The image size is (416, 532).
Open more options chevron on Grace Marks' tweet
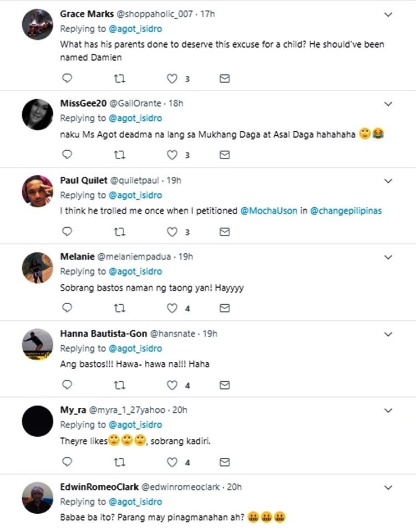[x=388, y=14]
